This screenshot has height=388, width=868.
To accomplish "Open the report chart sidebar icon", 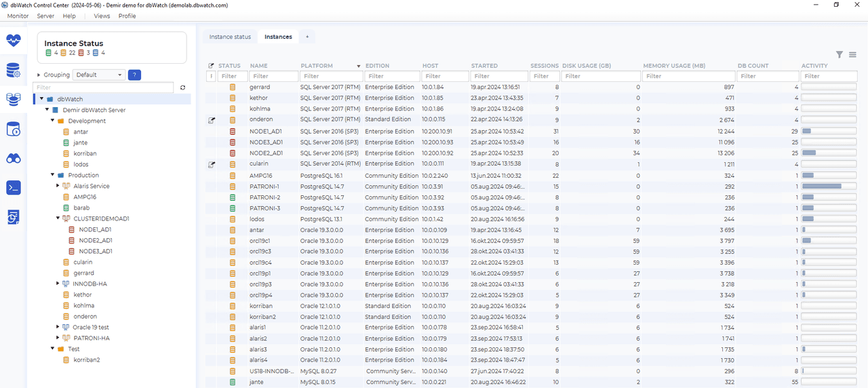I will point(14,217).
